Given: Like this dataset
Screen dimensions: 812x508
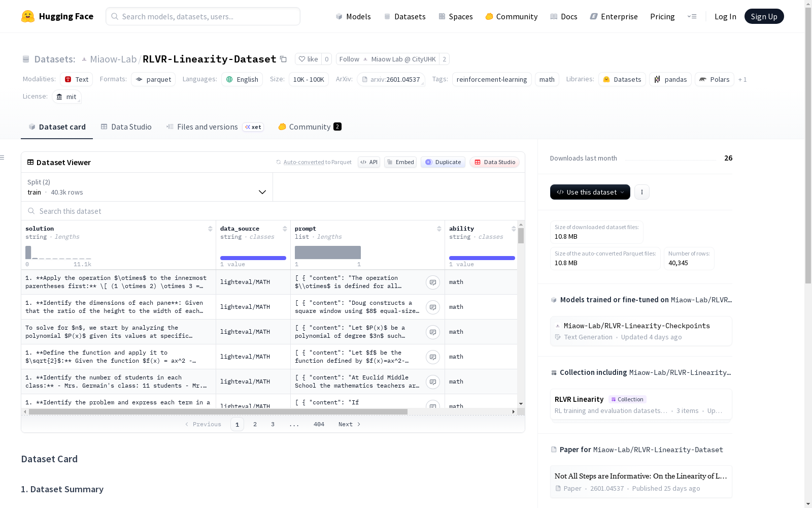Looking at the screenshot, I should tap(308, 59).
